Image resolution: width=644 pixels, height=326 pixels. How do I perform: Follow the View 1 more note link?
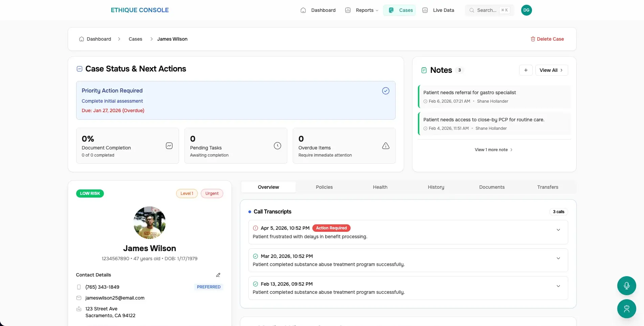coord(493,149)
